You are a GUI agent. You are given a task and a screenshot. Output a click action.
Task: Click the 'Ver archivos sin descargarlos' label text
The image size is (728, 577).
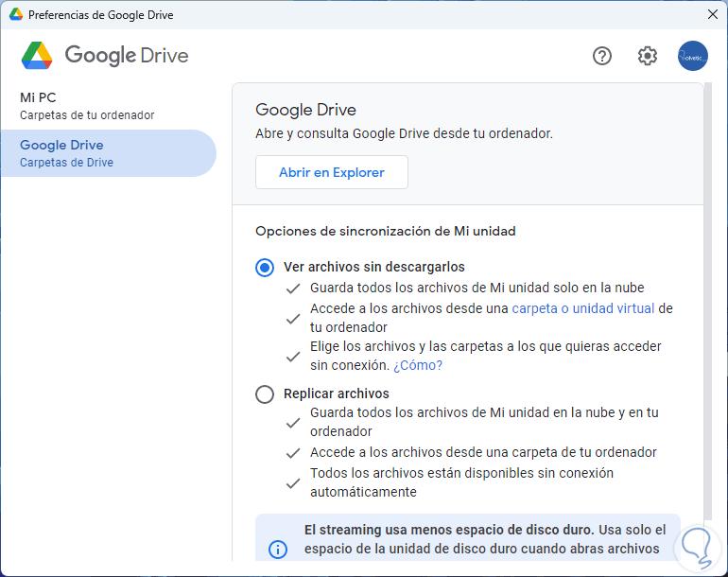coord(374,267)
